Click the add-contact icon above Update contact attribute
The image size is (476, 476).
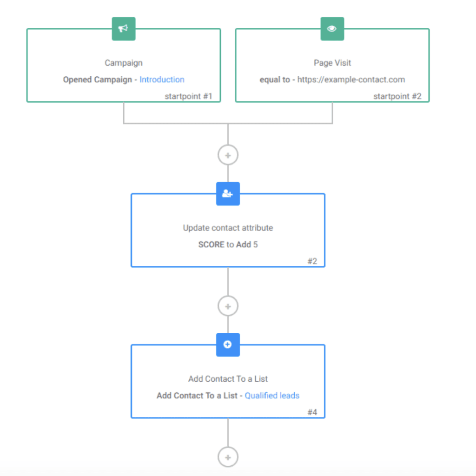tap(228, 193)
